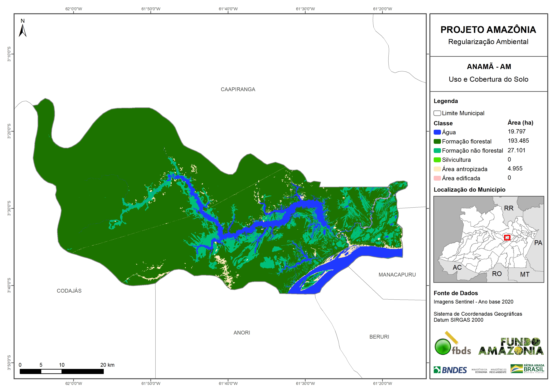Click the CAAPIRANGA municipality label

pyautogui.click(x=238, y=89)
